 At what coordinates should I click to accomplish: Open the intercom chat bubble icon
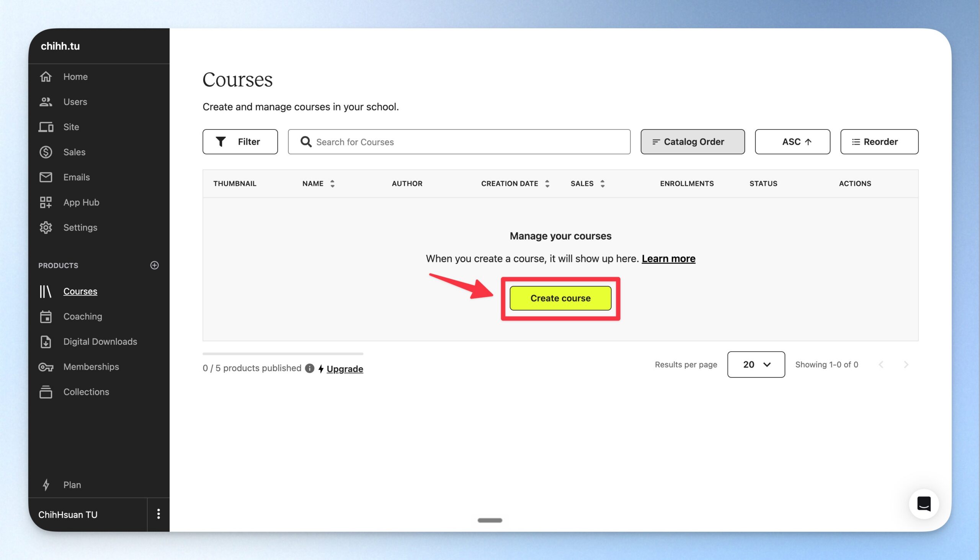(923, 503)
